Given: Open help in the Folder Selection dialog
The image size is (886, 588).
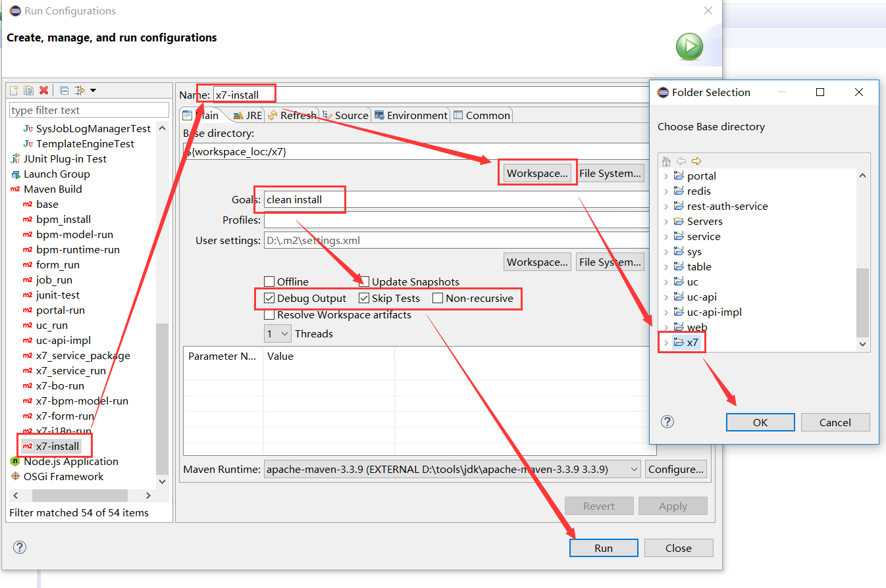Looking at the screenshot, I should (x=667, y=422).
